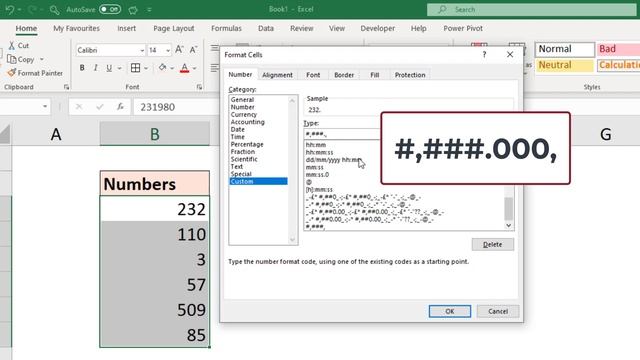Click OK in Format Cells dialog
The width and height of the screenshot is (640, 360).
(450, 311)
